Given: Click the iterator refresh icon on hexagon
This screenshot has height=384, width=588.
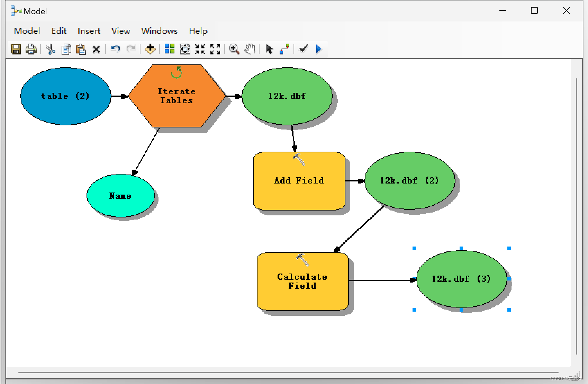Looking at the screenshot, I should (x=177, y=72).
